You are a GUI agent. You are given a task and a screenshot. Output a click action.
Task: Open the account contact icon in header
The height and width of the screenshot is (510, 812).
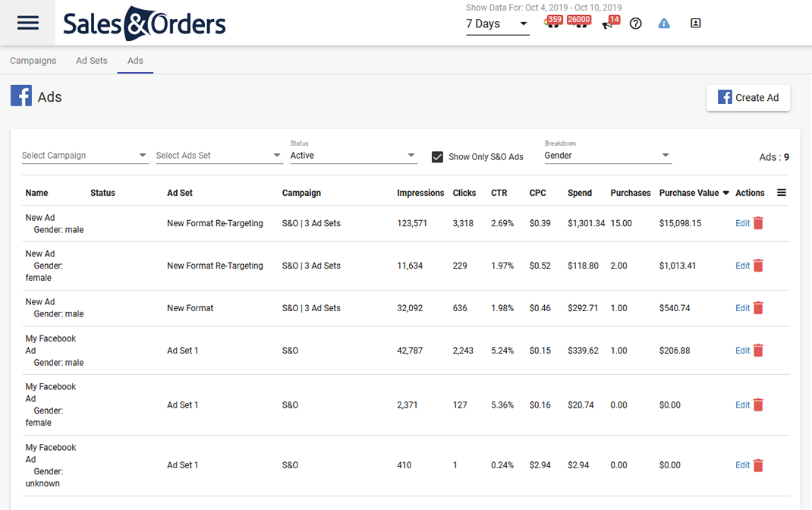(x=694, y=24)
